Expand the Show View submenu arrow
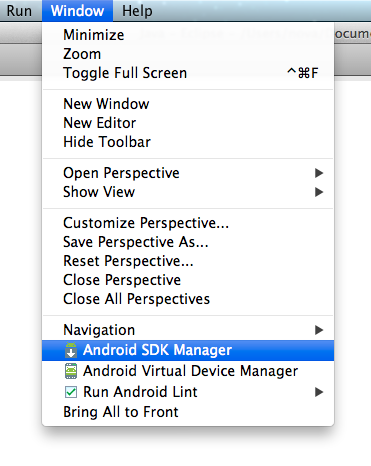The image size is (371, 466). pyautogui.click(x=319, y=192)
